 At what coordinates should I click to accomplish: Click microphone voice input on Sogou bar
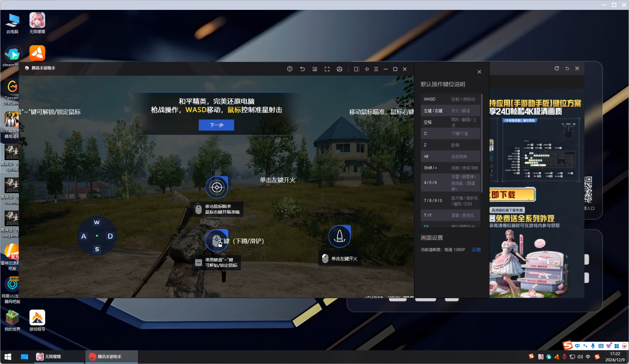tap(593, 346)
